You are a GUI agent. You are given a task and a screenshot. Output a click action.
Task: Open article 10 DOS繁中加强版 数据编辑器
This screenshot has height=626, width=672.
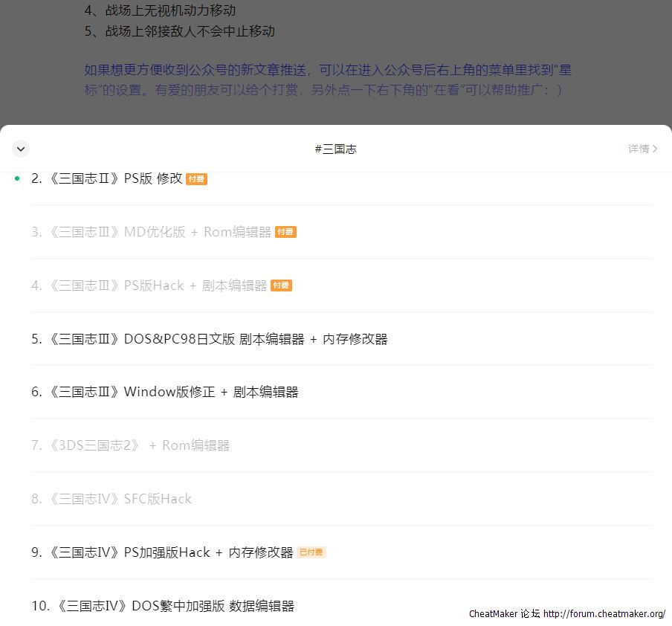163,606
